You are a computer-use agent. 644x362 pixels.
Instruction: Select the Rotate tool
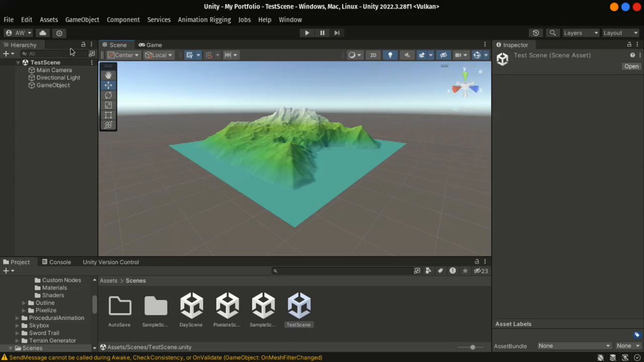[x=108, y=95]
